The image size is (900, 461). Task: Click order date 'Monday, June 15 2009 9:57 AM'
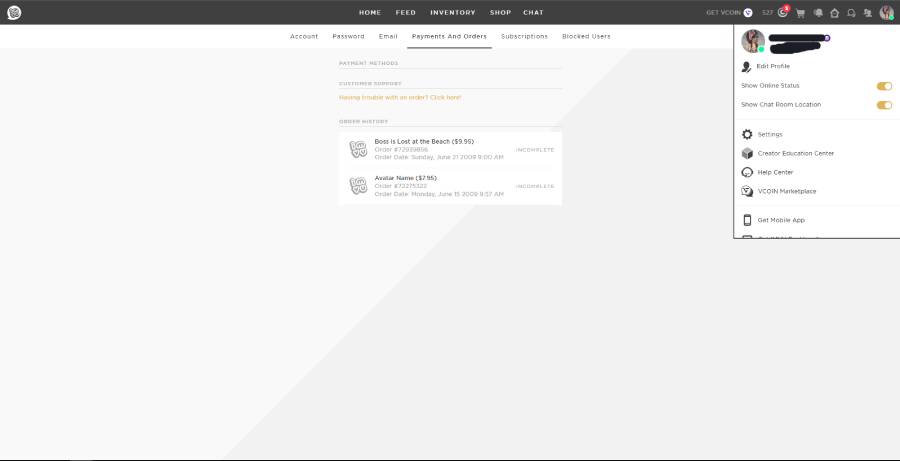pyautogui.click(x=457, y=194)
